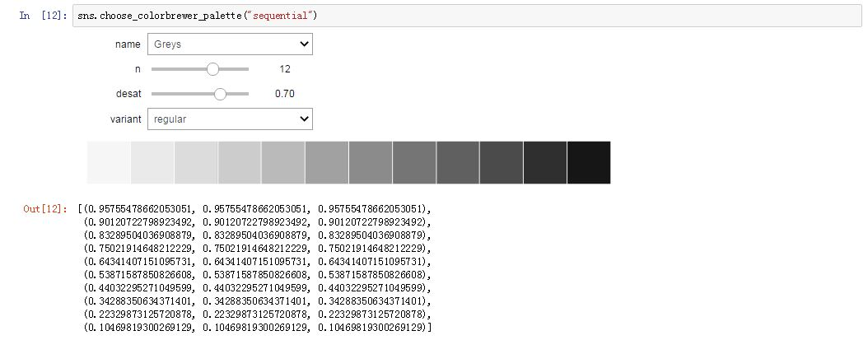Click output row starting 0.64341407151095731

[257, 262]
